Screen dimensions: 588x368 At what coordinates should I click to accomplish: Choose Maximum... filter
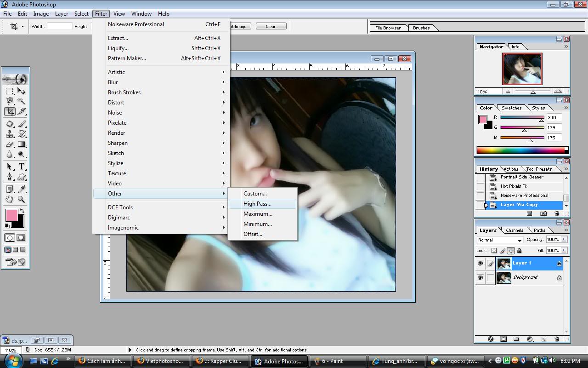point(263,214)
